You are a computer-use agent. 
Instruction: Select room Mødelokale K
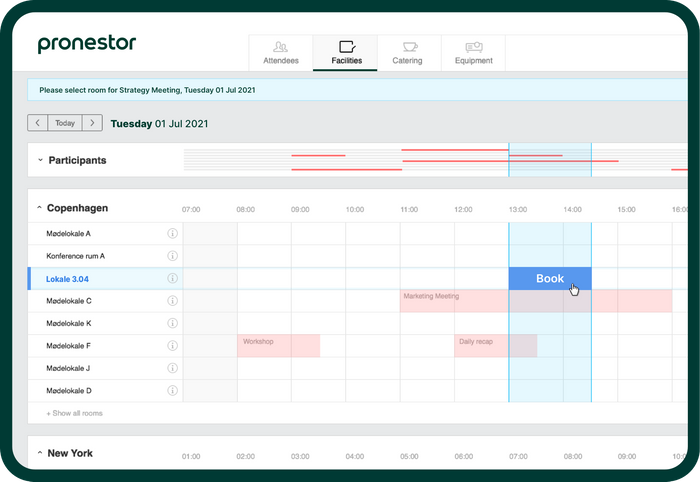pos(69,323)
